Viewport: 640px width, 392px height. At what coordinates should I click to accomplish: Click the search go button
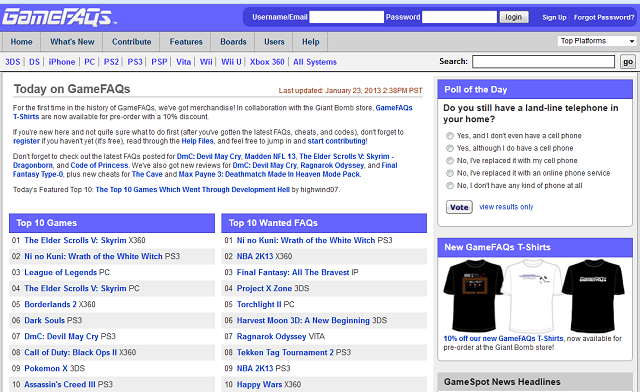tap(628, 62)
